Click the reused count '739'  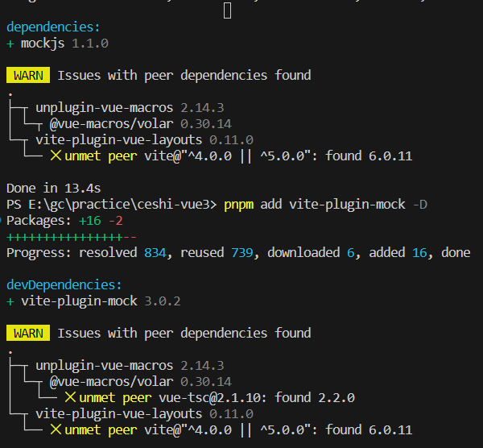tap(244, 253)
